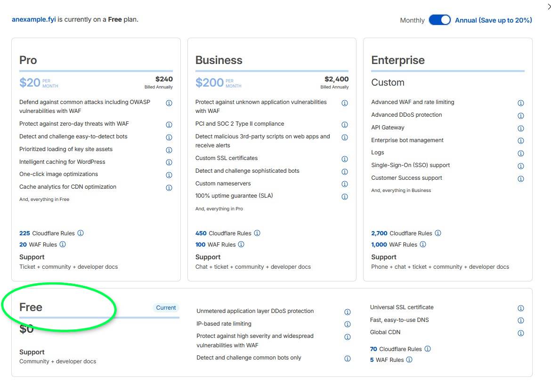Click the Current badge on Free plan
Viewport: 551px width, 392px height.
(166, 308)
